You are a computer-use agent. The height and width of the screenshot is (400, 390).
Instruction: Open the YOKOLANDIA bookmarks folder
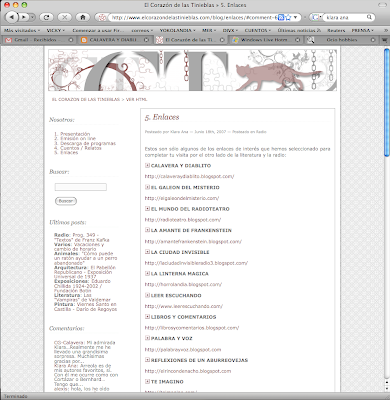click(177, 30)
